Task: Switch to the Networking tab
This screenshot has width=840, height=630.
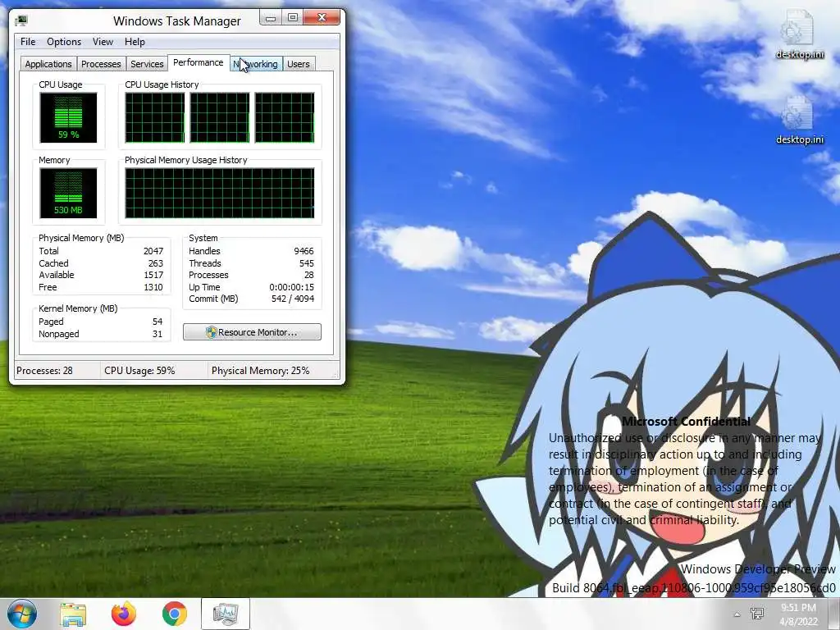Action: point(256,64)
